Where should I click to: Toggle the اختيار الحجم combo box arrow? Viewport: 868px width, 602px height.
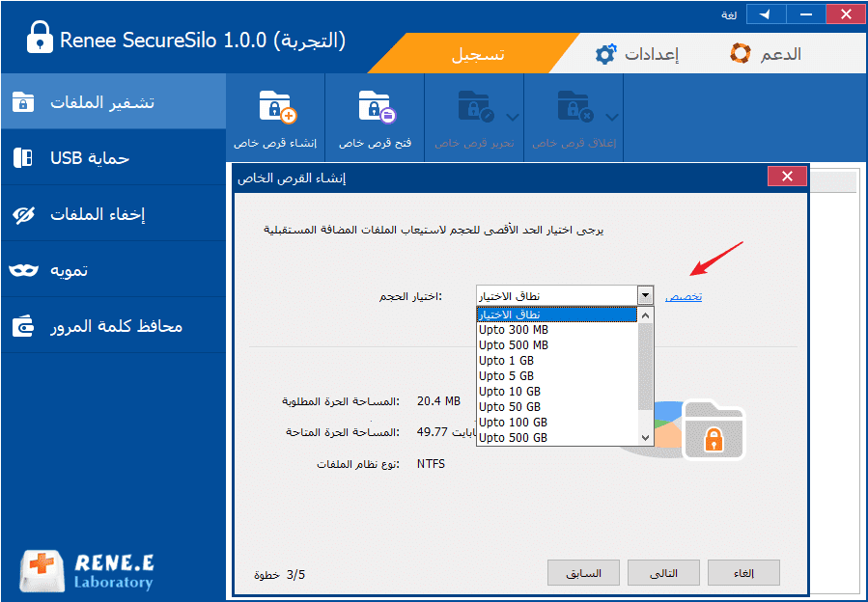click(645, 295)
